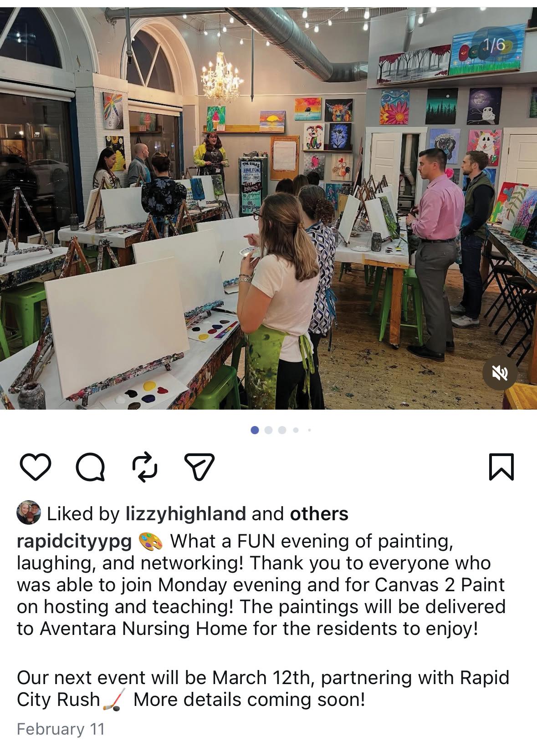The image size is (537, 756).
Task: Unmute the video via the speaker icon
Action: pyautogui.click(x=500, y=373)
